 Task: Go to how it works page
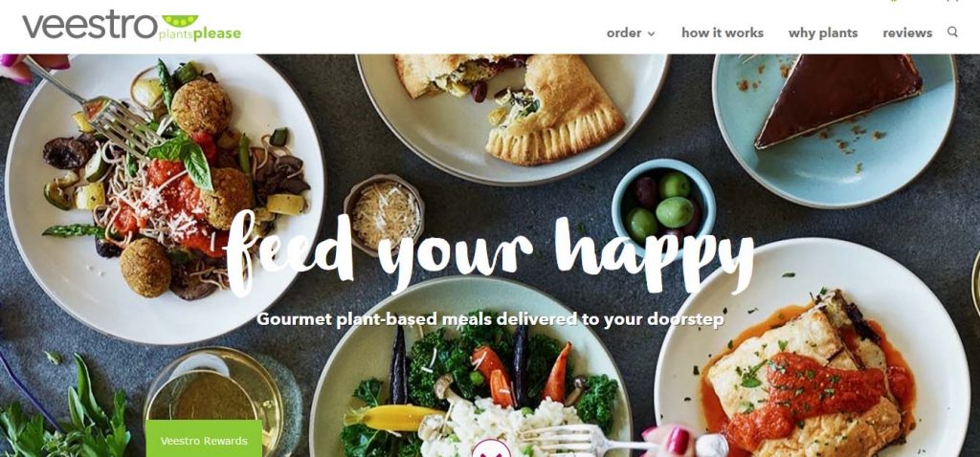[x=723, y=33]
